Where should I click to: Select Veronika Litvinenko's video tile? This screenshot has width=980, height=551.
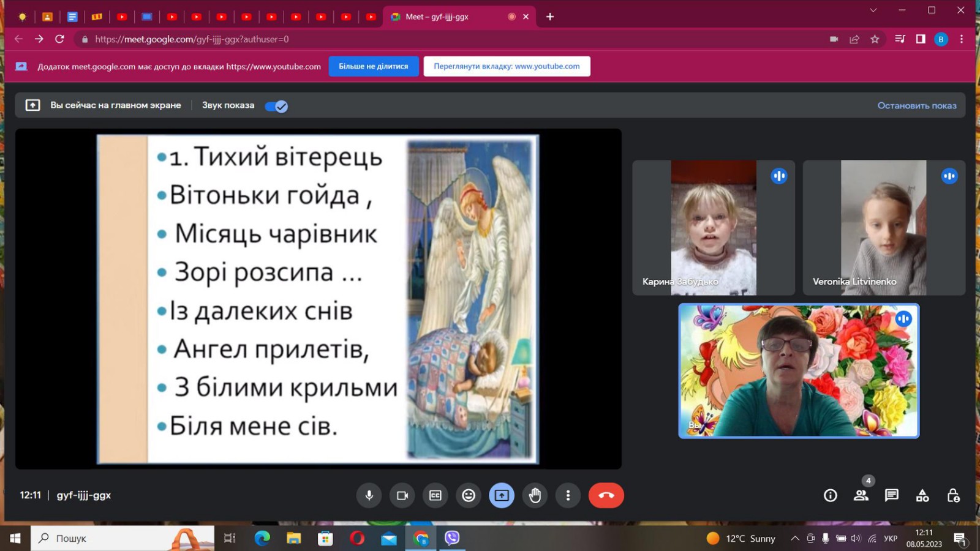(884, 228)
